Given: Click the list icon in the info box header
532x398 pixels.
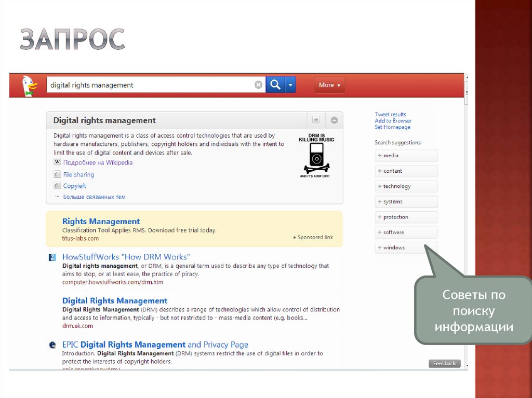Looking at the screenshot, I should click(x=316, y=120).
